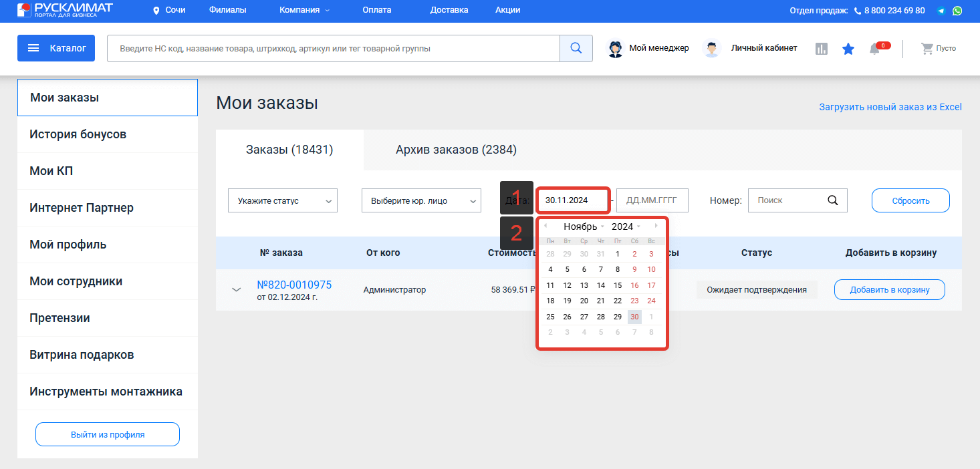Call sales phone 8 800 234 69 80

[894, 11]
